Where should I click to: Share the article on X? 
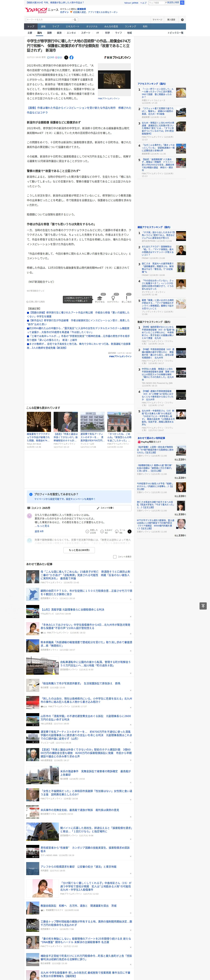click(66, 57)
